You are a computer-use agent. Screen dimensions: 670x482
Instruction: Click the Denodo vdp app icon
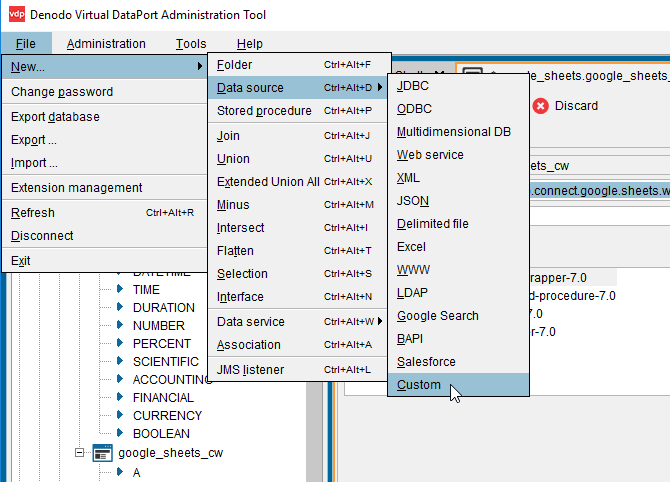(17, 14)
